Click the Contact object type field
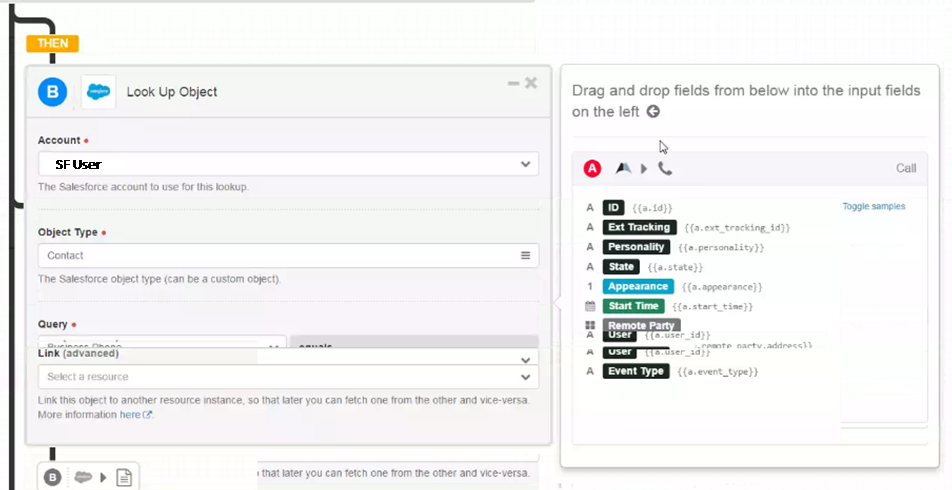Image resolution: width=952 pixels, height=490 pixels. coord(288,256)
